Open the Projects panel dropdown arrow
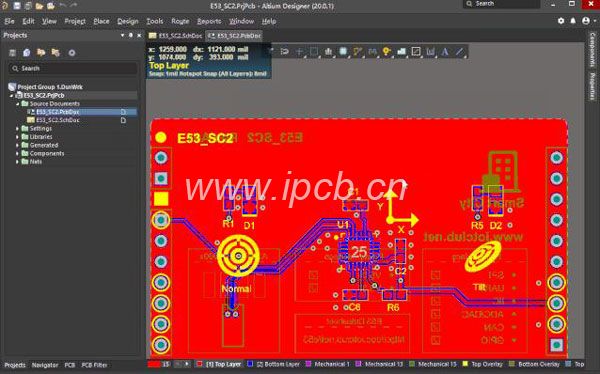600x374 pixels. coord(122,35)
